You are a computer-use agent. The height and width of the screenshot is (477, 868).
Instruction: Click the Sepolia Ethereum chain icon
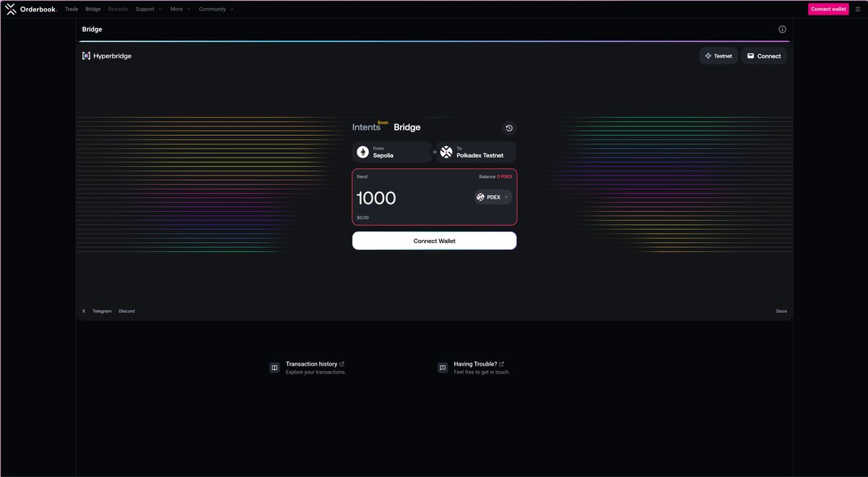363,152
